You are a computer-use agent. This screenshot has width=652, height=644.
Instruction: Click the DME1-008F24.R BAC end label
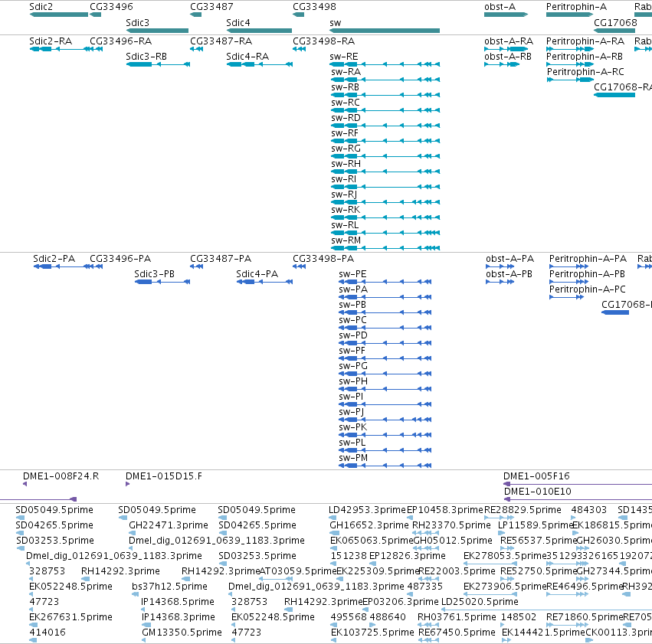[x=61, y=476]
